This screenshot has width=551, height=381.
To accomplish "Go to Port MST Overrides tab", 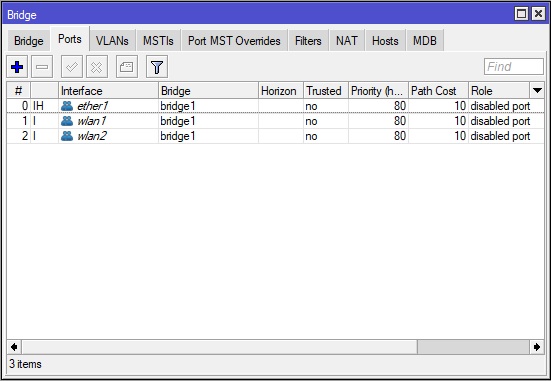I will pos(234,41).
